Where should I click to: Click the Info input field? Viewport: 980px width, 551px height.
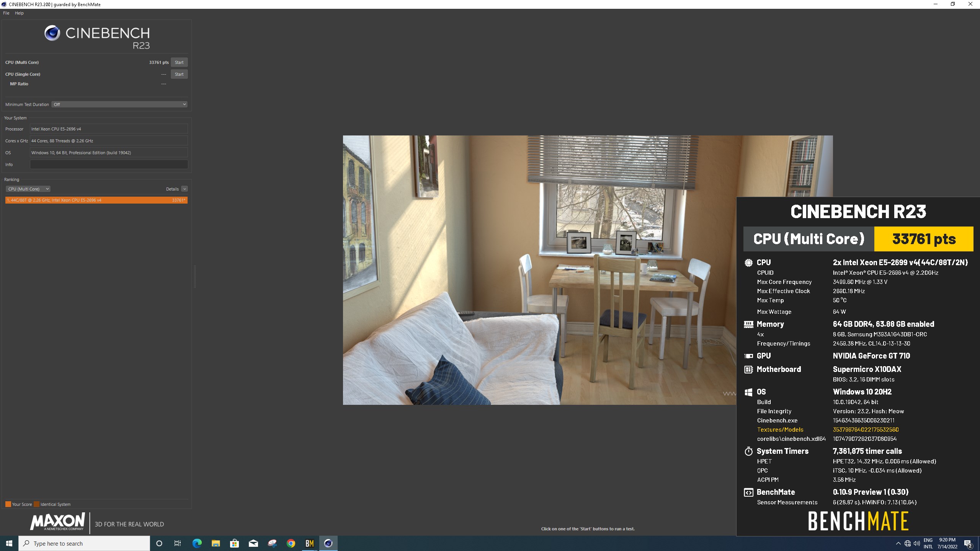(x=109, y=165)
